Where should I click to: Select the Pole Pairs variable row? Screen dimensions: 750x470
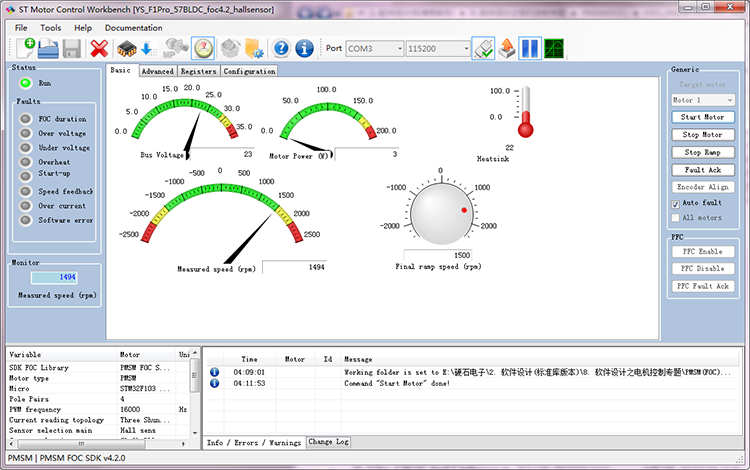(x=98, y=399)
